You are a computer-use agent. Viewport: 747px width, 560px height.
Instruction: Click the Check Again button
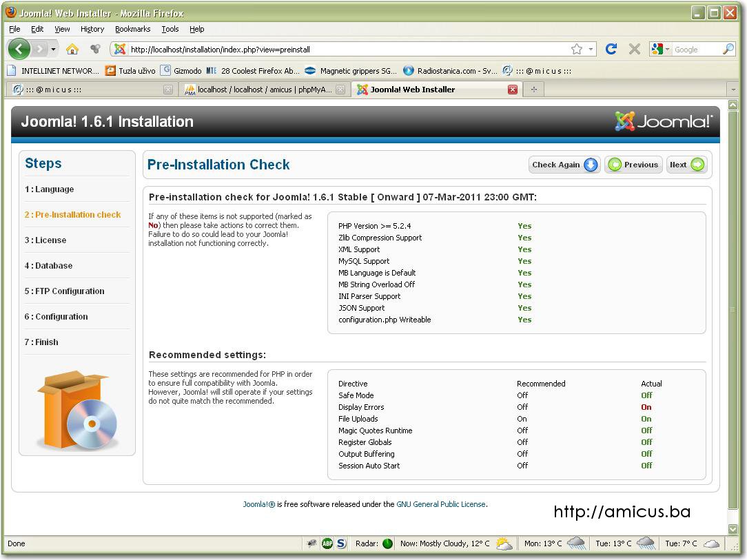coord(564,165)
